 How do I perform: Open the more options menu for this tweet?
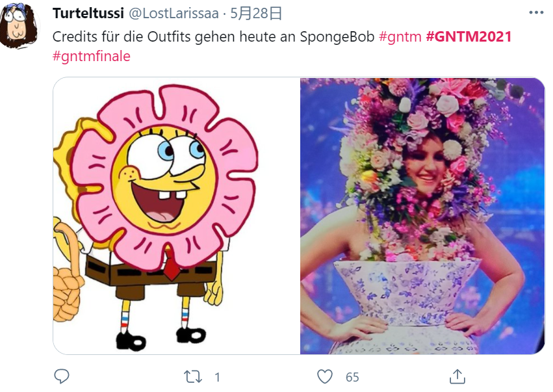click(535, 13)
